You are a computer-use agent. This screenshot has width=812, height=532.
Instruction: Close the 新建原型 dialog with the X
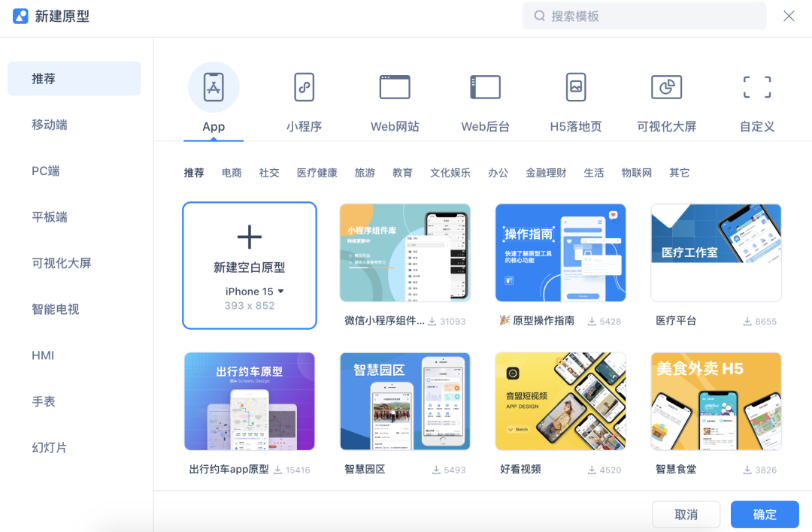789,16
